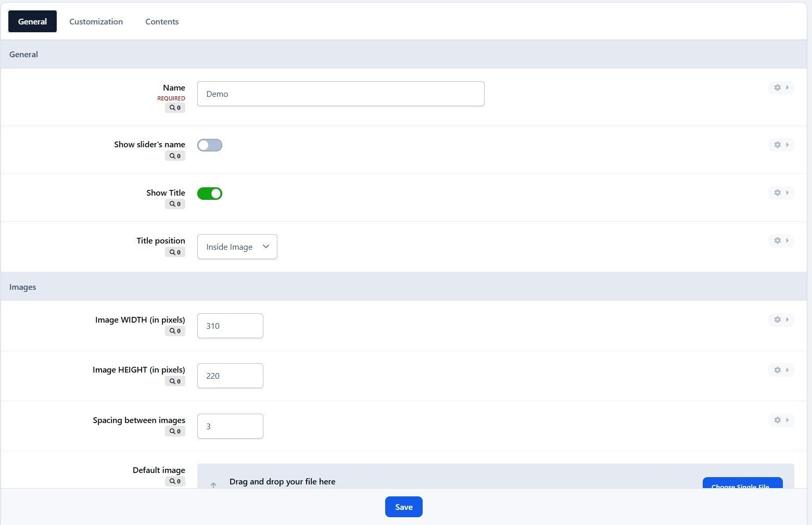812x525 pixels.
Task: Open the Contents tab
Action: (162, 21)
